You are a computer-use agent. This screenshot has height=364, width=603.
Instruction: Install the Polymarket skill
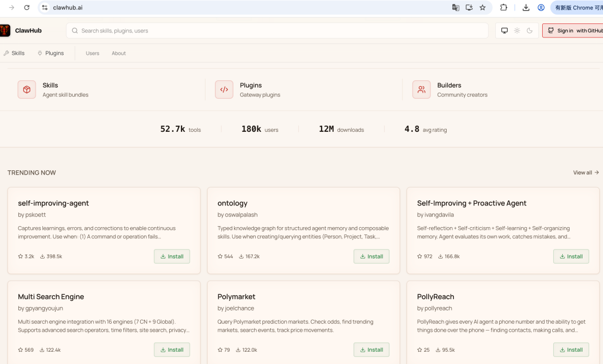tap(371, 350)
